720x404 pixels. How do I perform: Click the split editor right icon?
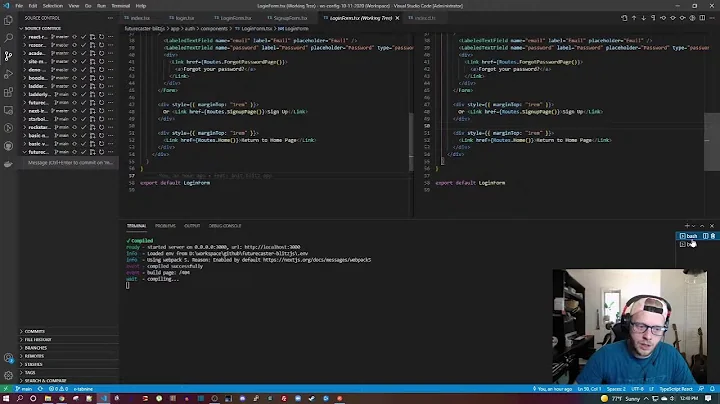click(702, 18)
